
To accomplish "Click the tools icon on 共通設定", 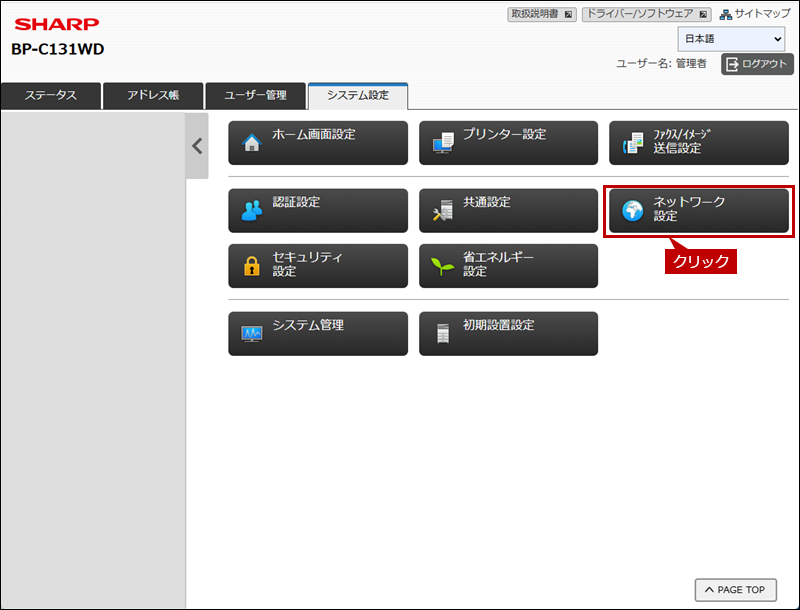I will [x=442, y=211].
